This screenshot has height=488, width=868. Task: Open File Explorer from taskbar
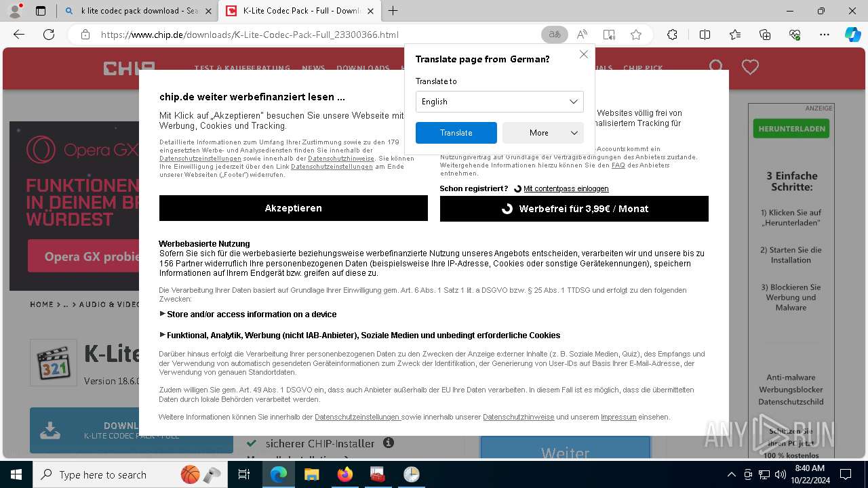coord(311,474)
